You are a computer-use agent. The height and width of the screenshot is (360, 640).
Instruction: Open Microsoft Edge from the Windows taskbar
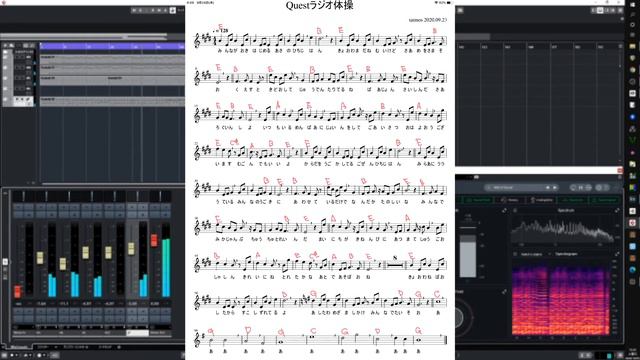tap(632, 270)
